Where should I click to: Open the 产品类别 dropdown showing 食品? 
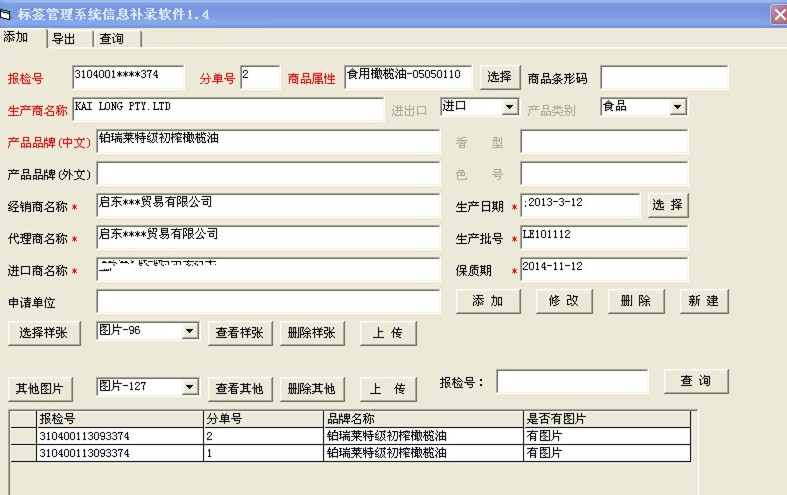[677, 107]
